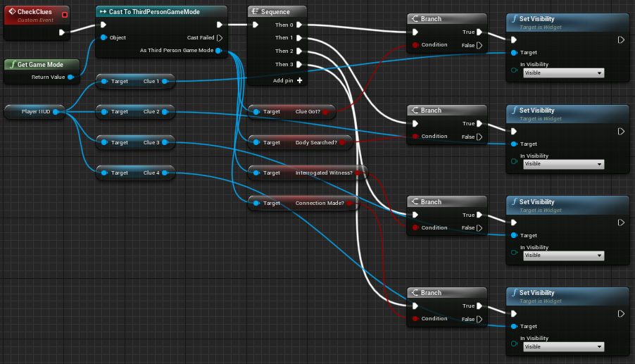Click the Clue 1 output pin
635x364 pixels.
coord(165,82)
